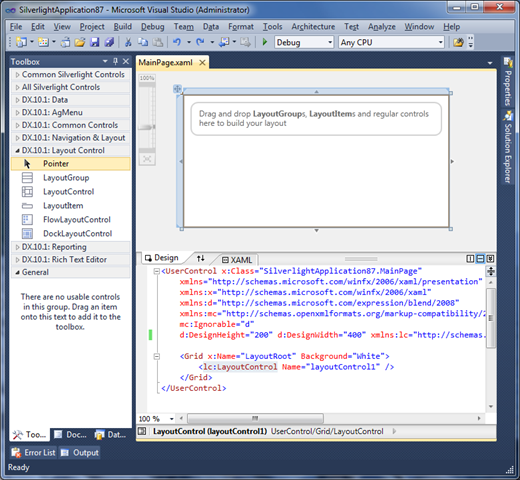The height and width of the screenshot is (480, 520).
Task: Click the move handle of the layout control
Action: [x=177, y=89]
